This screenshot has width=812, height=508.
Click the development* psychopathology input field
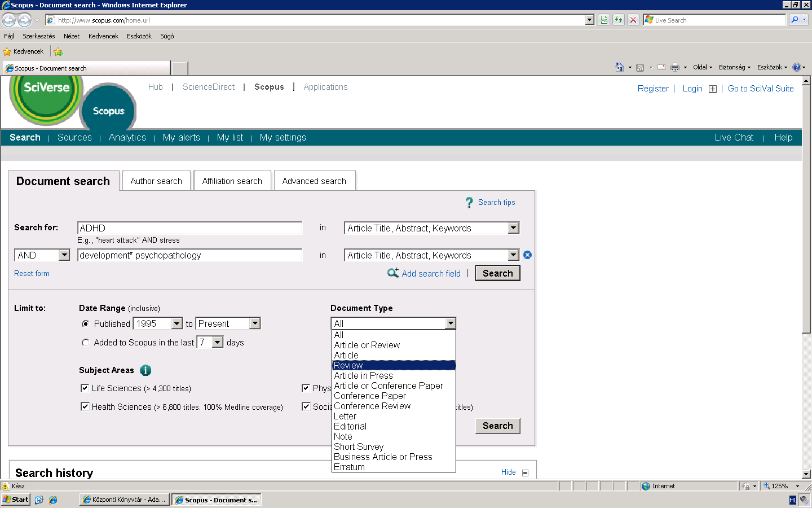[x=189, y=255]
